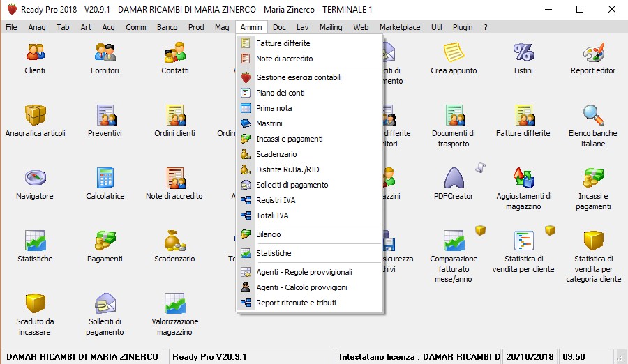Open Scaduto da incassare icon

pos(36,303)
